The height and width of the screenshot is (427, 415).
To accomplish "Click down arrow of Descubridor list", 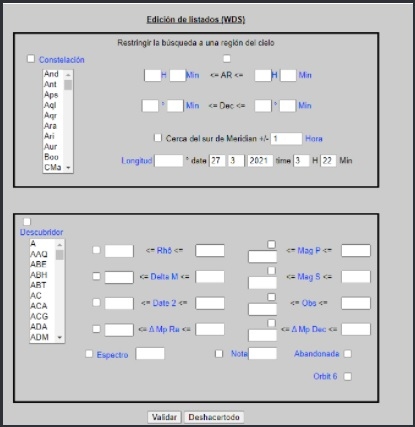I will [60, 337].
